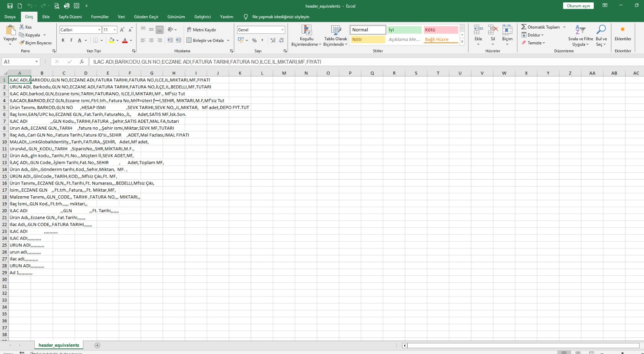Click the Format Painter (Biçim Boyacısı) brush
Image resolution: width=644 pixels, height=354 pixels.
point(22,43)
